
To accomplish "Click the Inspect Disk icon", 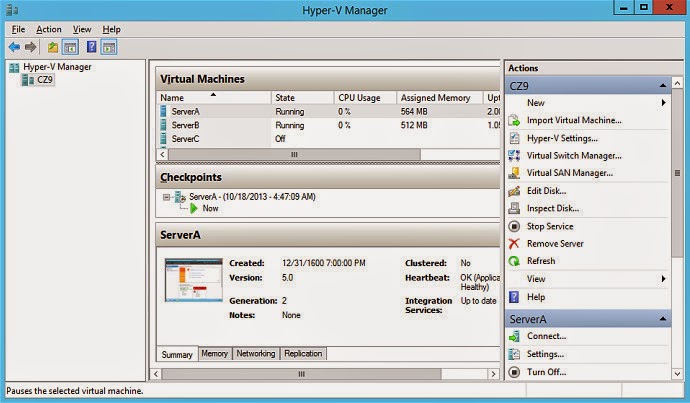I will click(514, 208).
